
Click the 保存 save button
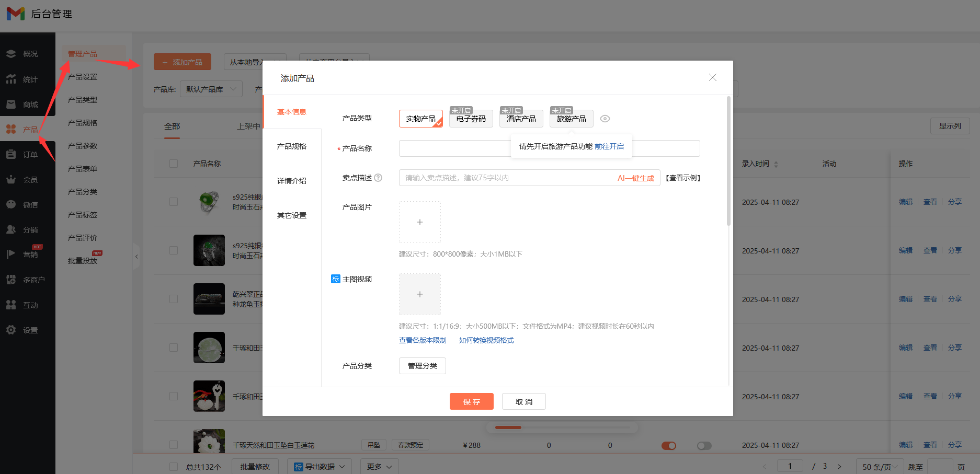tap(471, 401)
